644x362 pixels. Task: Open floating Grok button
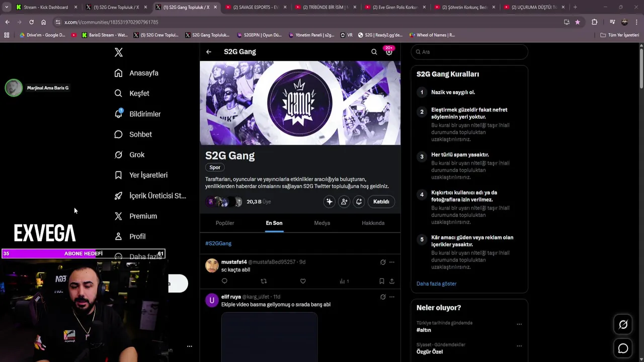click(623, 325)
